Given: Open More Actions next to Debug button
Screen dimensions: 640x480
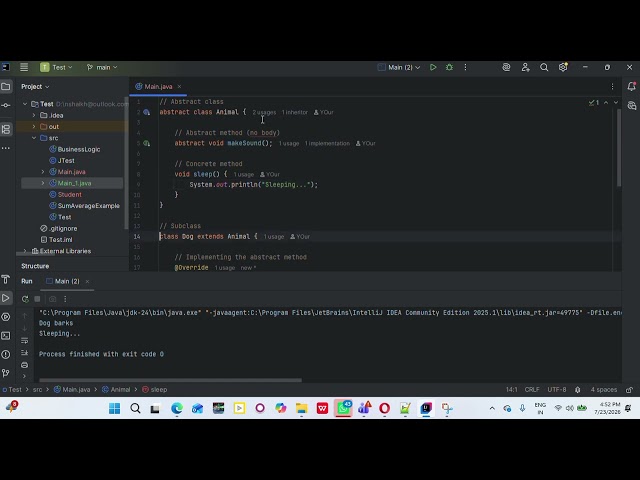Looking at the screenshot, I should click(465, 67).
